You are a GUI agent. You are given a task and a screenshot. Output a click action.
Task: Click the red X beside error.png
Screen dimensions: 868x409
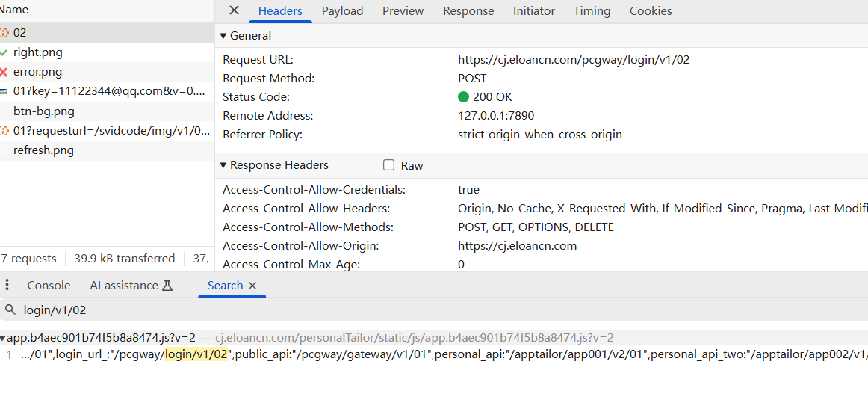(4, 72)
